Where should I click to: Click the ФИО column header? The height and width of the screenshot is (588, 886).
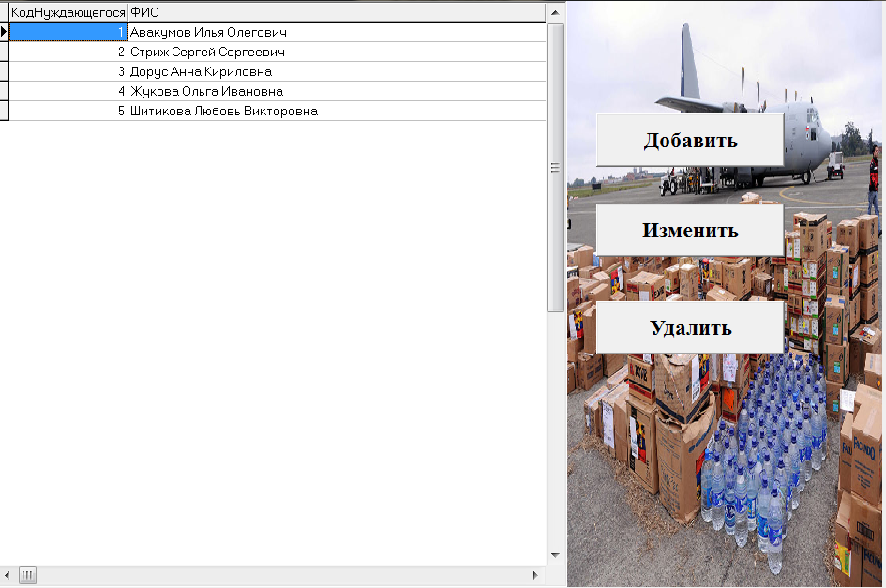tap(336, 12)
